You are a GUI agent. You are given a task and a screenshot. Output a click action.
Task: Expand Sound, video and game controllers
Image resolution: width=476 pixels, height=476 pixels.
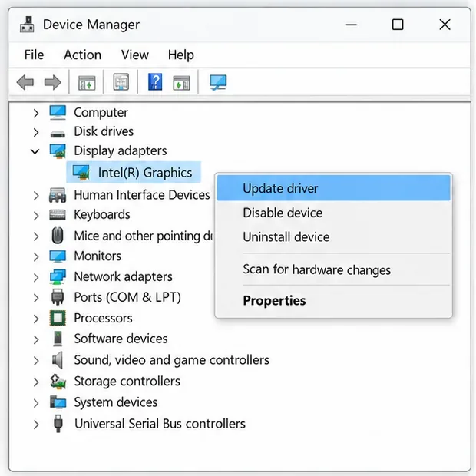click(36, 361)
